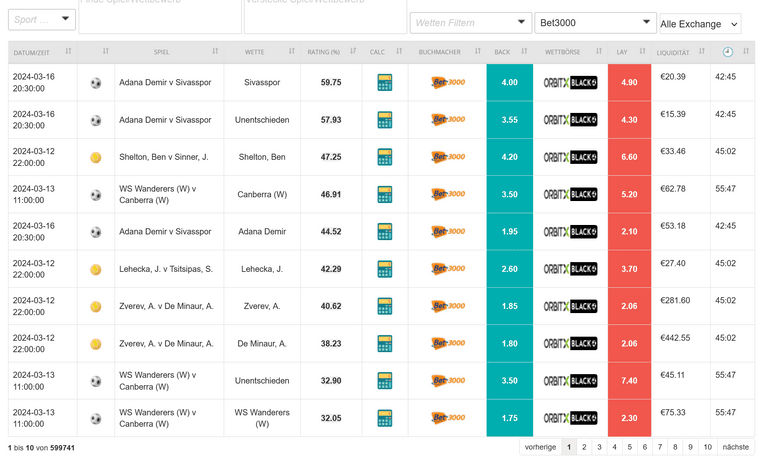Open the Sport dropdown
Viewport: 760px width, 459px height.
(42, 19)
